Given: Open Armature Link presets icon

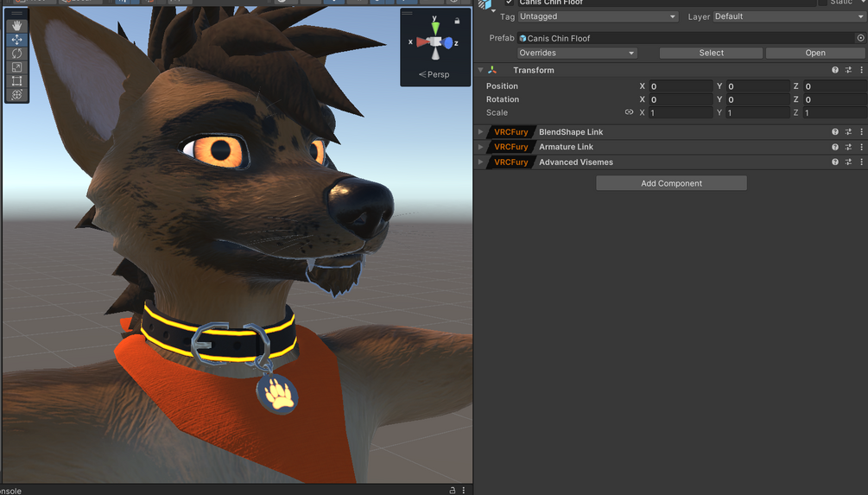Looking at the screenshot, I should [x=848, y=147].
